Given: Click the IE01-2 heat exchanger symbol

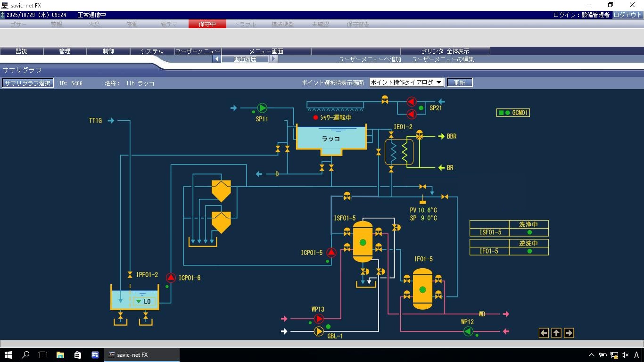Looking at the screenshot, I should point(399,152).
